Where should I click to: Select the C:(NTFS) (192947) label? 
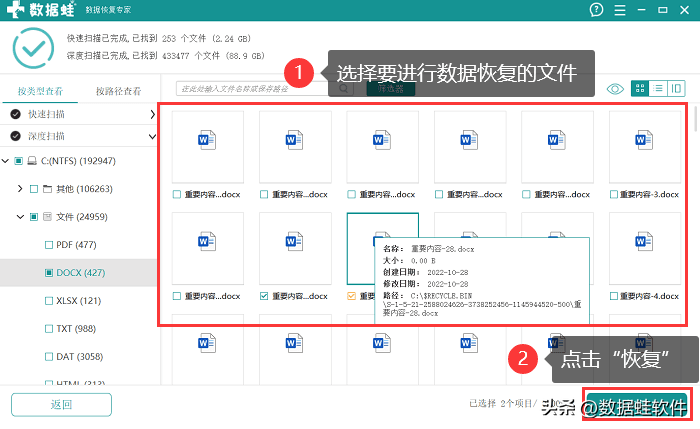click(x=78, y=161)
